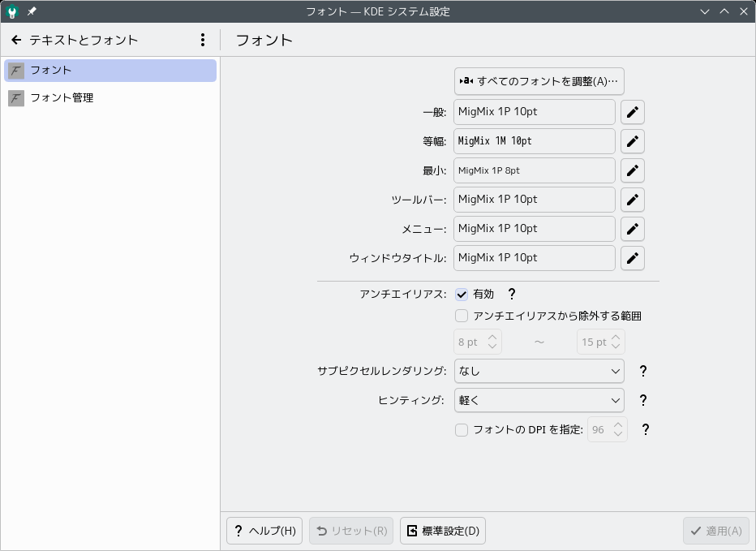Viewport: 756px width, 551px height.
Task: Open the ヘルプ(H) help button
Action: (264, 531)
